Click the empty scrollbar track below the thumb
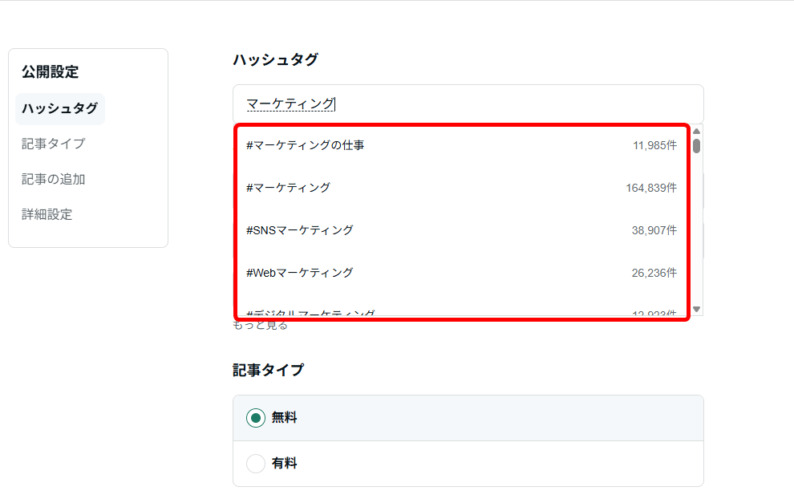Viewport: 794px width, 499px height. click(696, 240)
